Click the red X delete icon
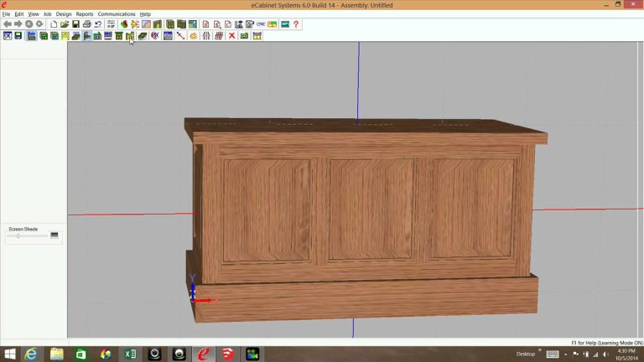Screen dimensions: 644x362 point(232,36)
